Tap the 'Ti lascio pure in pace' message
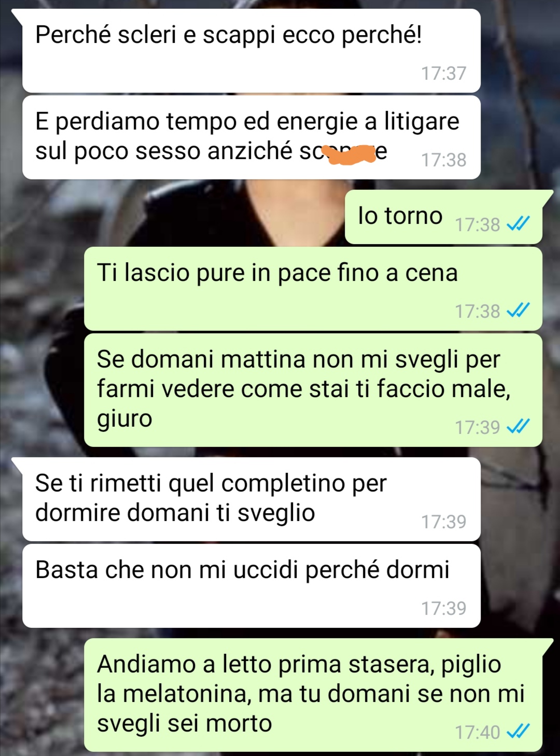Viewport: 560px width, 756px height. 313,289
